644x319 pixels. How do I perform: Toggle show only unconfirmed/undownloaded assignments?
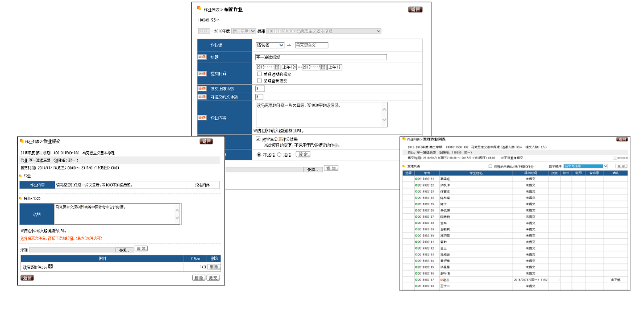coord(491,166)
